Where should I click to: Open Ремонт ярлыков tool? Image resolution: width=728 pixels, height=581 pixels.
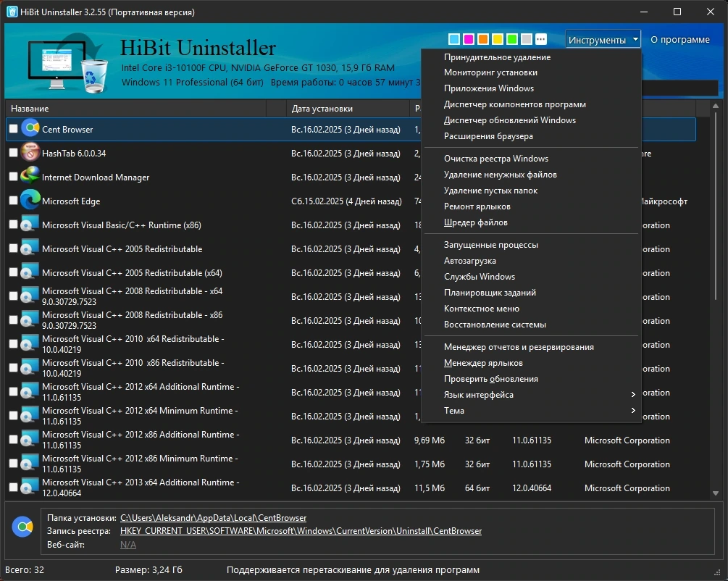tap(532, 206)
